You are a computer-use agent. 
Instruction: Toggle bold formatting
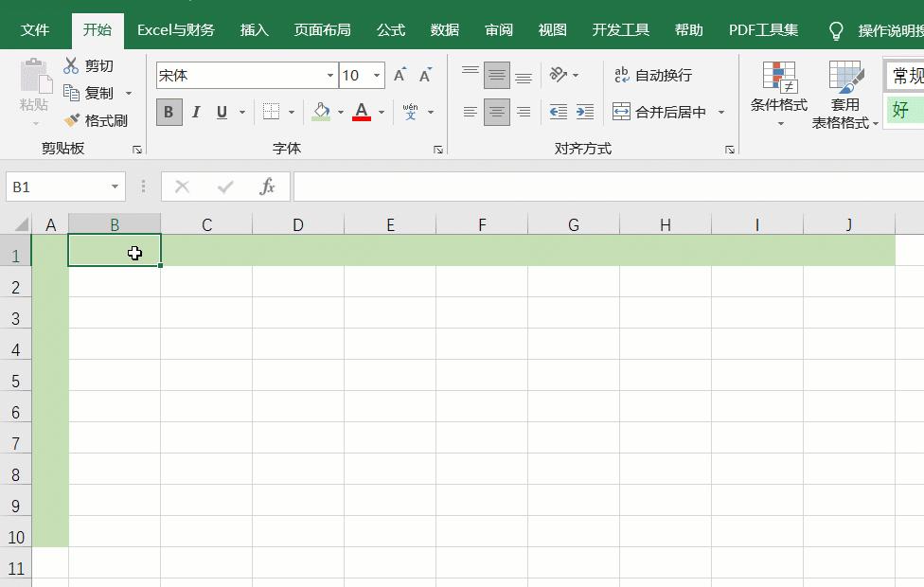click(168, 112)
